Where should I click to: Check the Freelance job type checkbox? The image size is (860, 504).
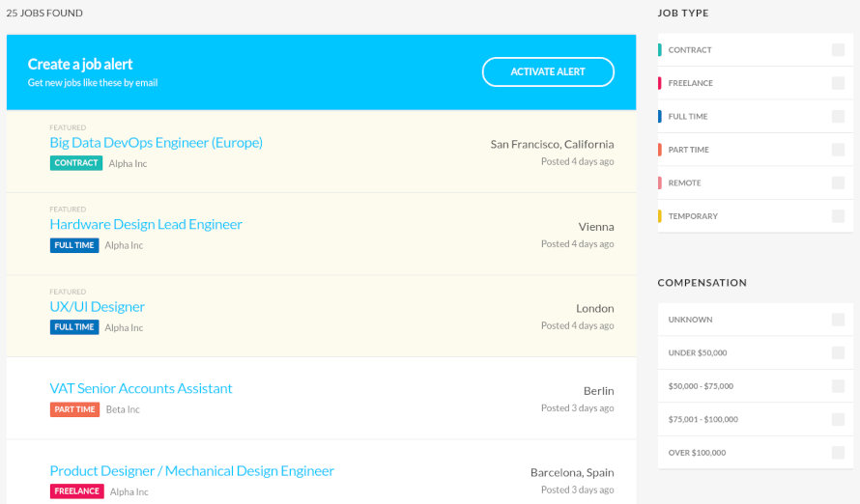pyautogui.click(x=838, y=83)
